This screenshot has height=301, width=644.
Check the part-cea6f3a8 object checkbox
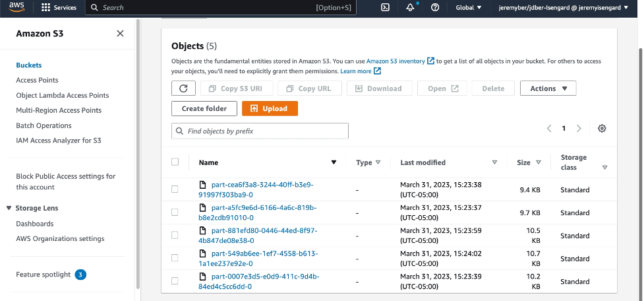[175, 189]
